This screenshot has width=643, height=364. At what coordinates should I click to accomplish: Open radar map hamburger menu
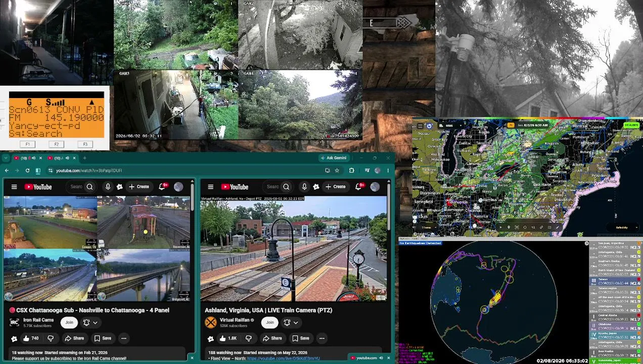tap(420, 126)
